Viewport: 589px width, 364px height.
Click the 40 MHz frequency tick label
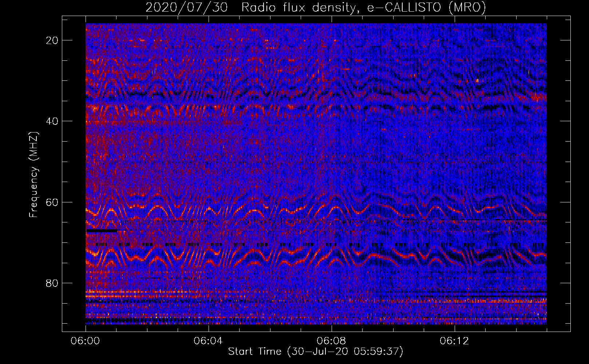52,121
